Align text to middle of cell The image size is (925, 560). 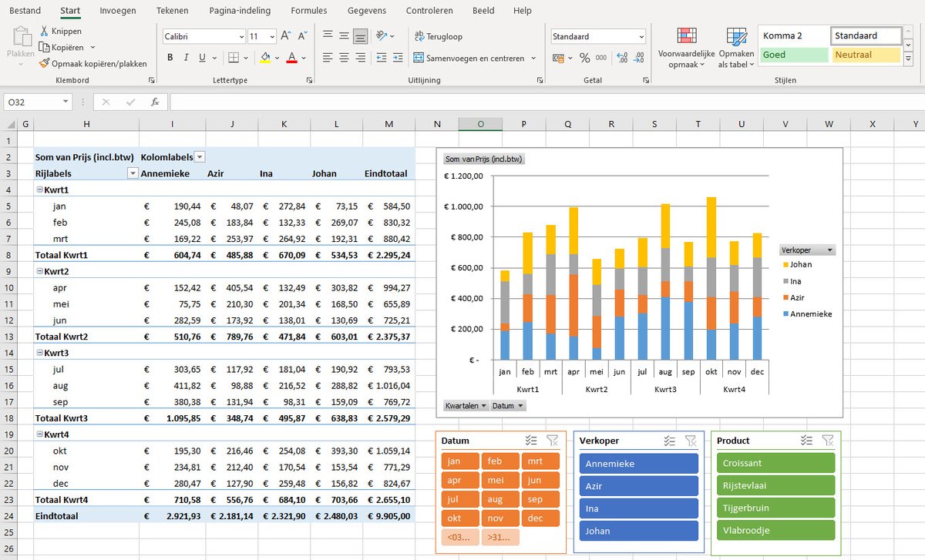(343, 36)
